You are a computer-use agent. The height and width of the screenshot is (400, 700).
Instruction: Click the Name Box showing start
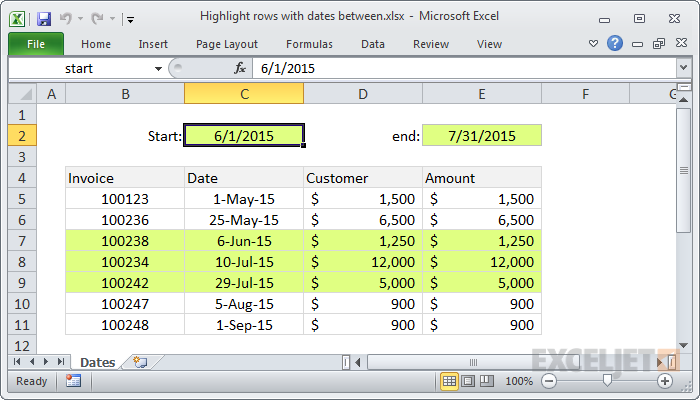pyautogui.click(x=80, y=68)
